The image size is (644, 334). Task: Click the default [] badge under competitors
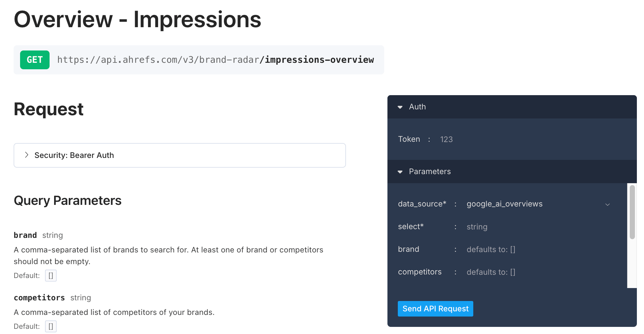51,326
